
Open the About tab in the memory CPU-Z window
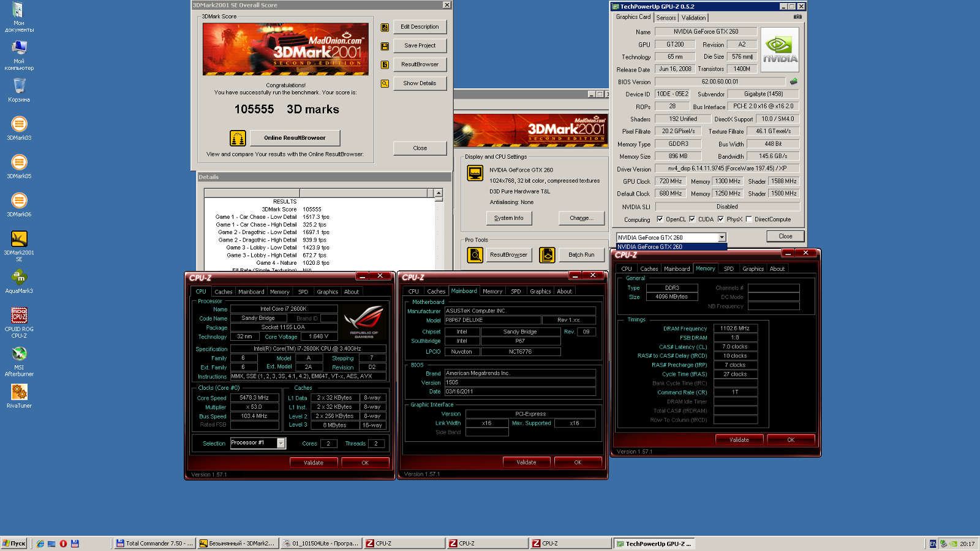(x=777, y=269)
